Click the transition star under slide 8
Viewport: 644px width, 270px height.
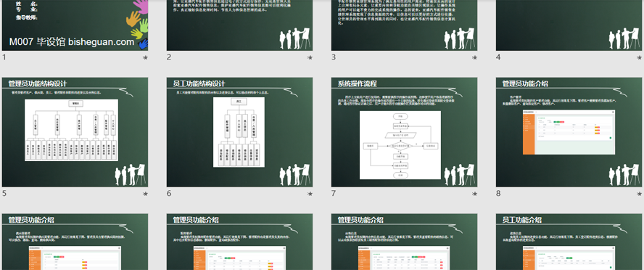click(x=640, y=194)
